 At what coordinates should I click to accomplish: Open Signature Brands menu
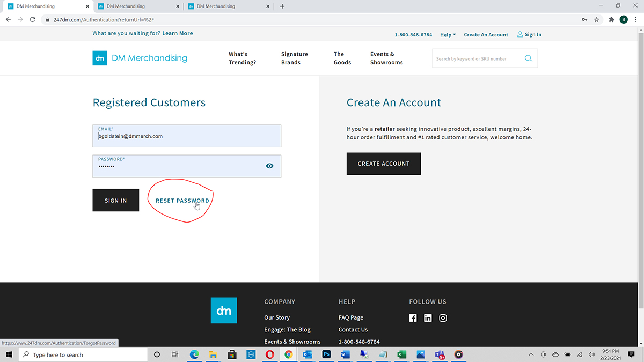click(295, 58)
